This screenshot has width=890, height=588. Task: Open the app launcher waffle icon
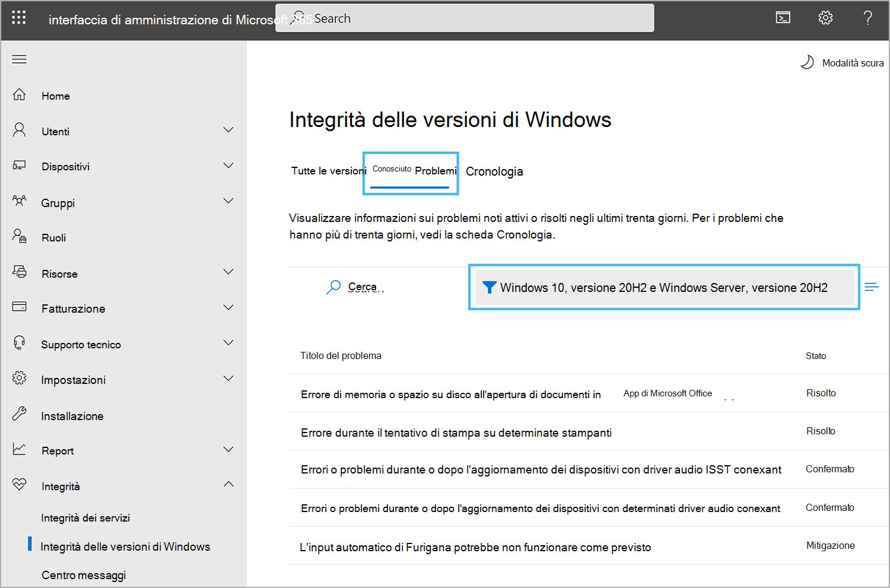(19, 18)
